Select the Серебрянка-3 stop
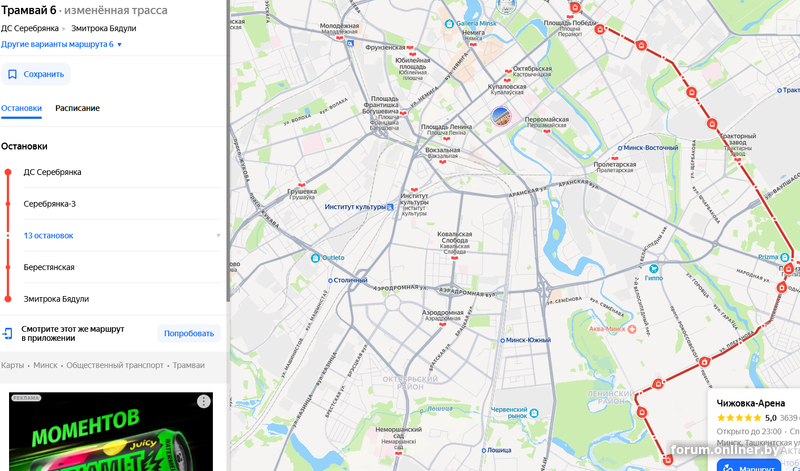The image size is (800, 471). click(49, 204)
